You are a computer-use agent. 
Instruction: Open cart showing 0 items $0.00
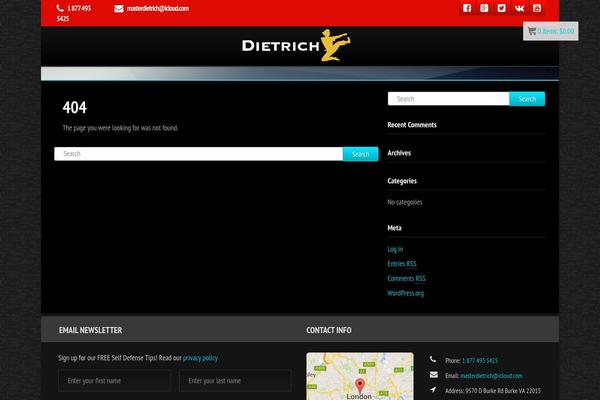tap(551, 31)
